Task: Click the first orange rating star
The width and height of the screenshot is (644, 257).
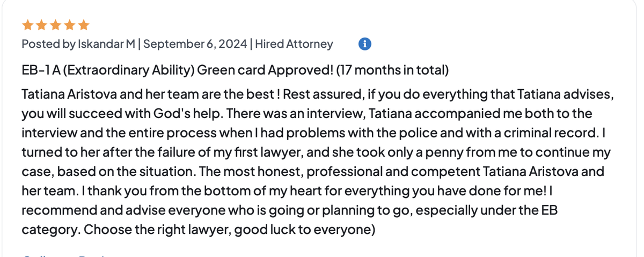Action: click(27, 25)
